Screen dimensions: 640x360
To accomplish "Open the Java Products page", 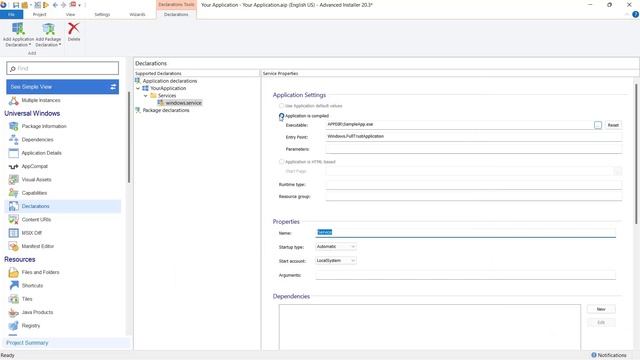I will coord(37,312).
